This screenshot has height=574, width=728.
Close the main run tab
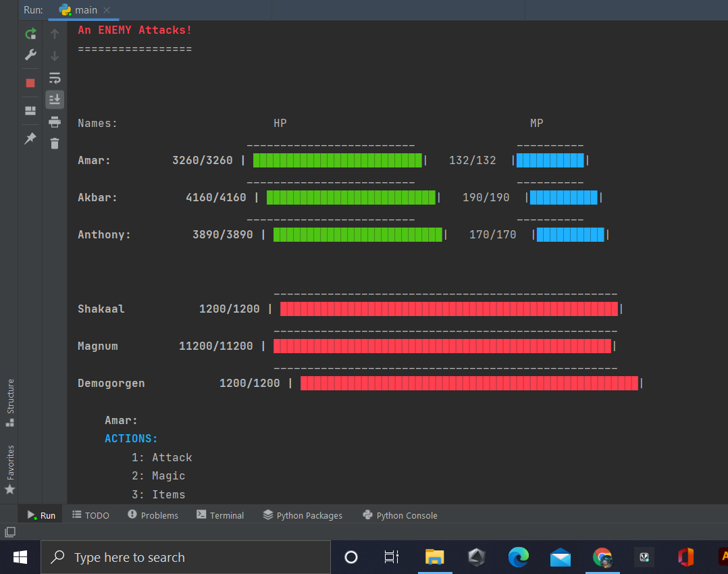tap(107, 9)
